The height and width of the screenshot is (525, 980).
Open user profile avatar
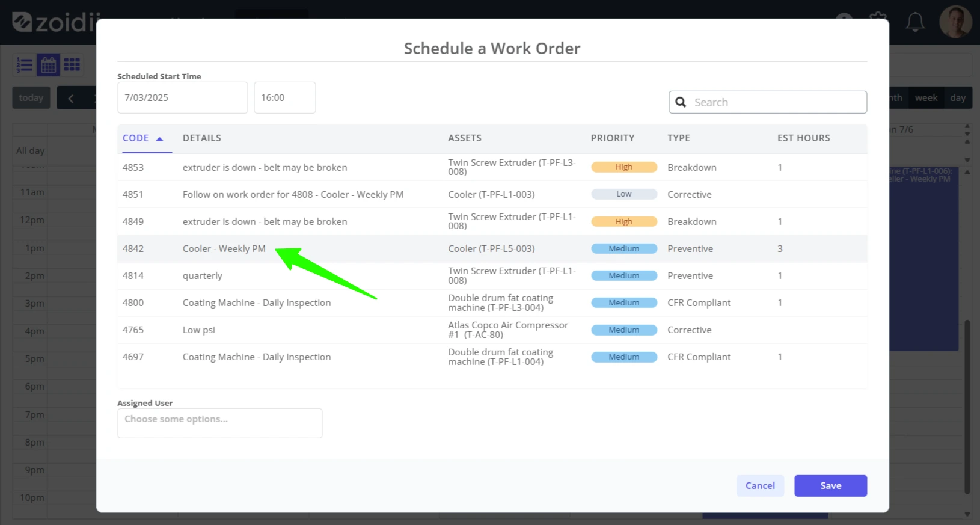click(955, 22)
